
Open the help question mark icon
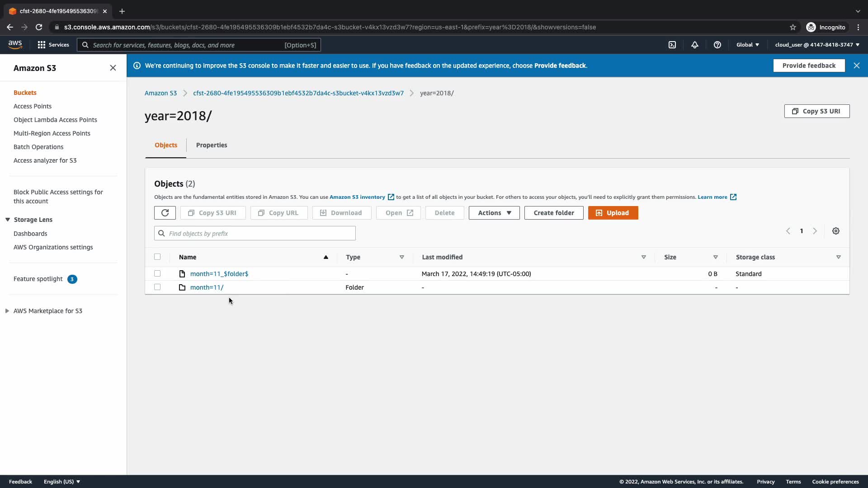pyautogui.click(x=717, y=45)
